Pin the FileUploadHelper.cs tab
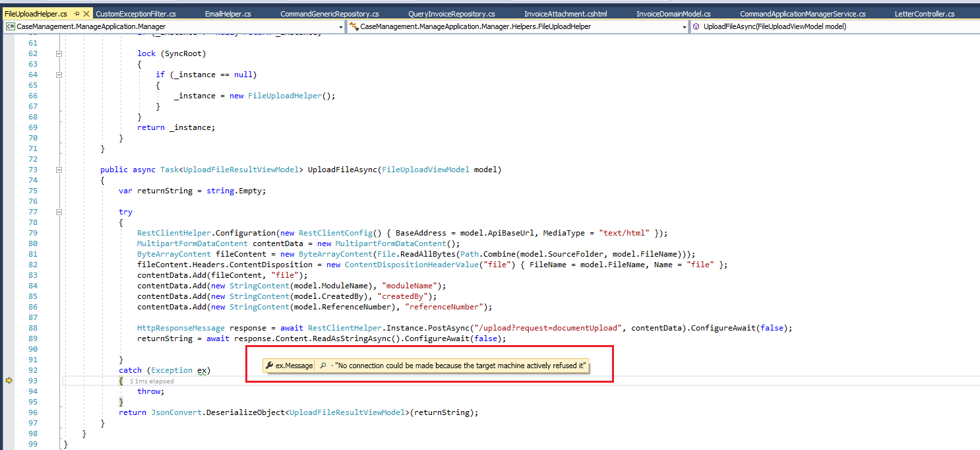Screen dimensions: 980x450 tap(77, 14)
